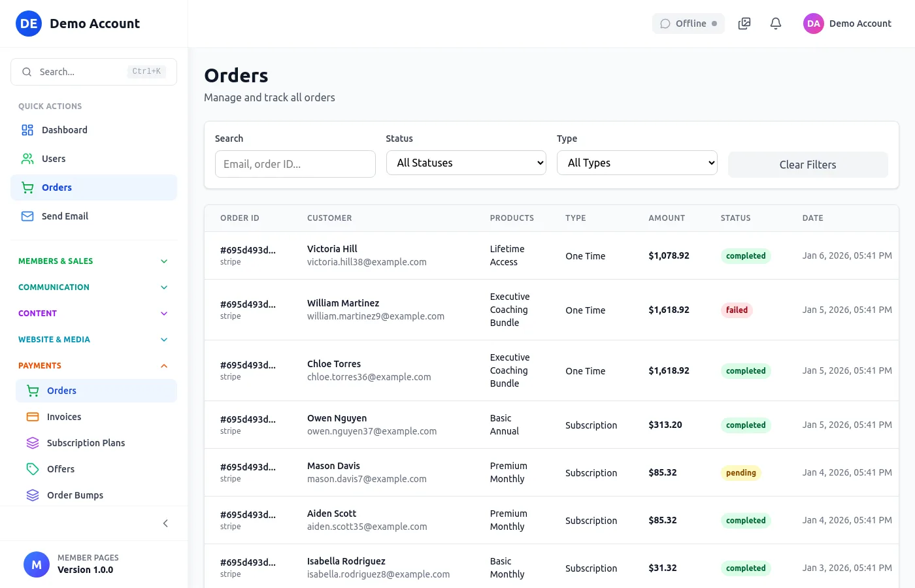
Task: Expand the Website & Media section
Action: pos(93,340)
